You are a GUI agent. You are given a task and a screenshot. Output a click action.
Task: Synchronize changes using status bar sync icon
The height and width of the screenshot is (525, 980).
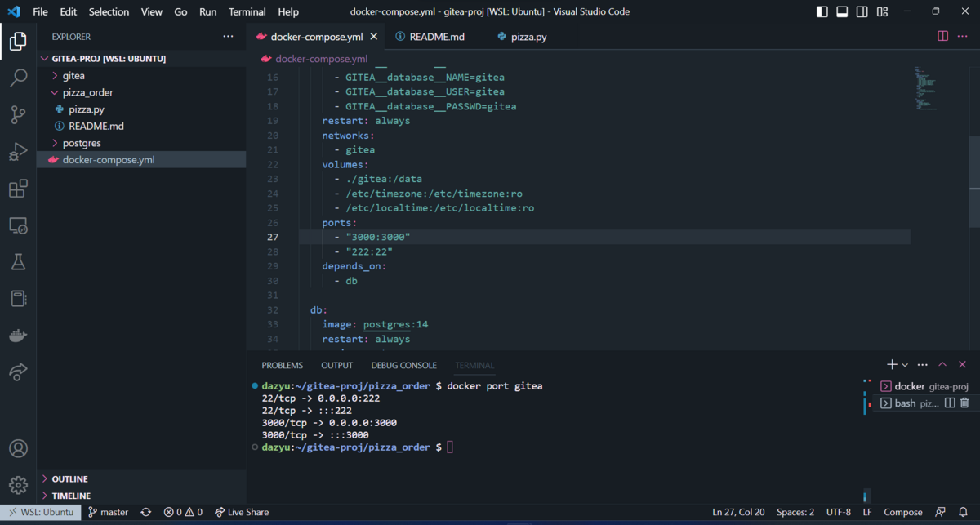pyautogui.click(x=146, y=512)
